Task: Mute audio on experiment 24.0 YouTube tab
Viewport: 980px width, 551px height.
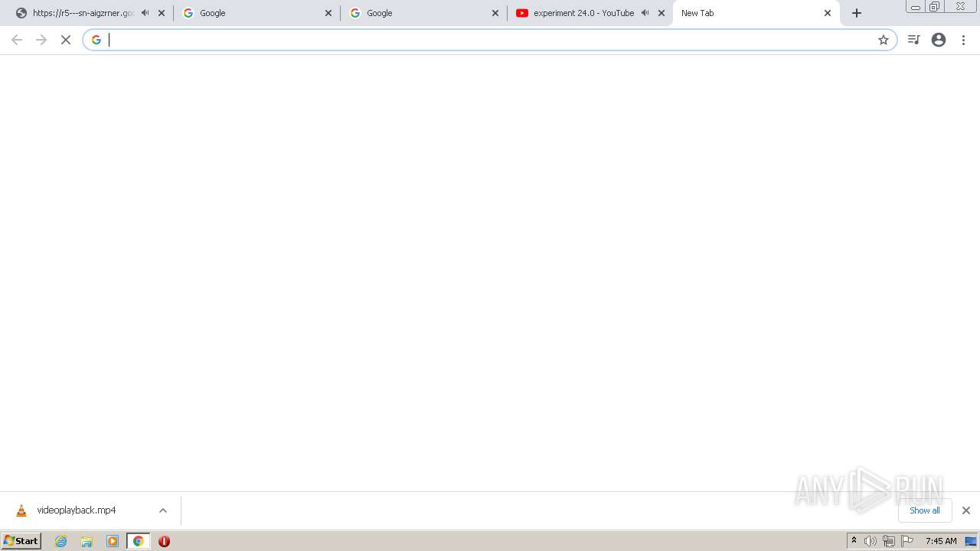Action: pos(645,13)
